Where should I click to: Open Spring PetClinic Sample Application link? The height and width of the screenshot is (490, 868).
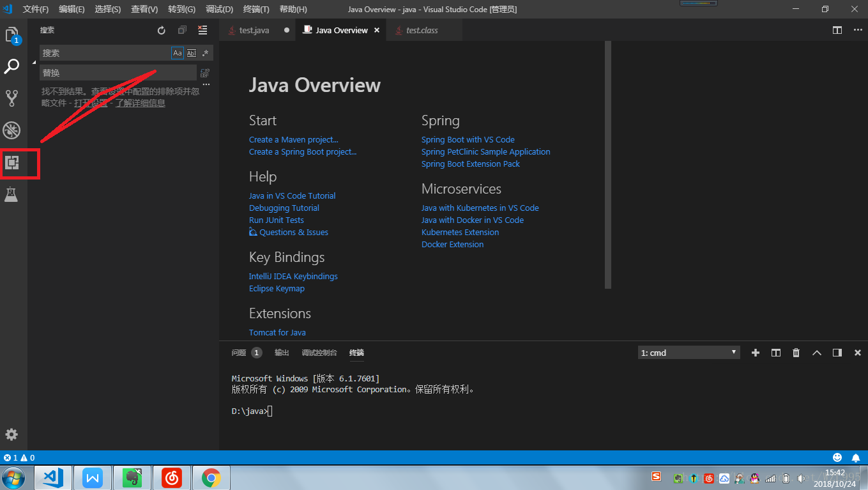coord(485,151)
